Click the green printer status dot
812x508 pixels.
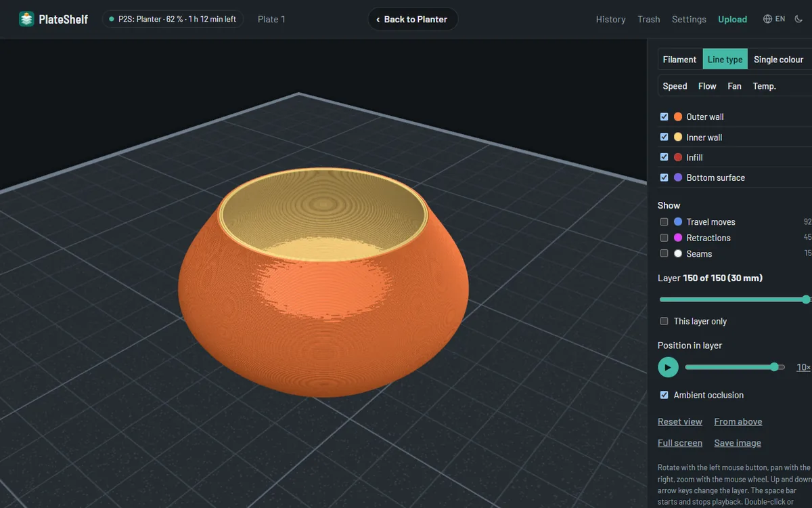click(112, 19)
